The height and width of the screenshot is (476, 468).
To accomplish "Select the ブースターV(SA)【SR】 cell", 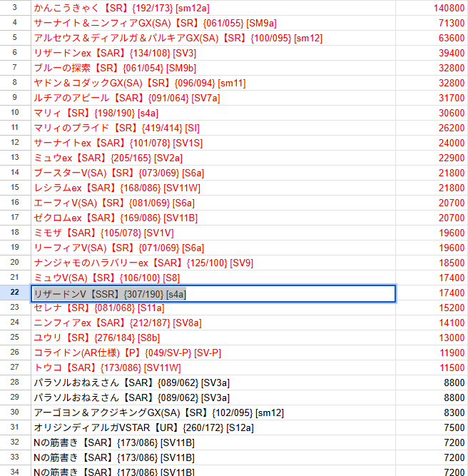I will (x=213, y=173).
